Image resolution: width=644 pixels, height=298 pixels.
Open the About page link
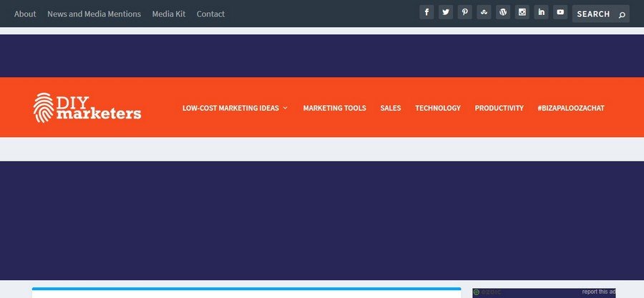[25, 14]
